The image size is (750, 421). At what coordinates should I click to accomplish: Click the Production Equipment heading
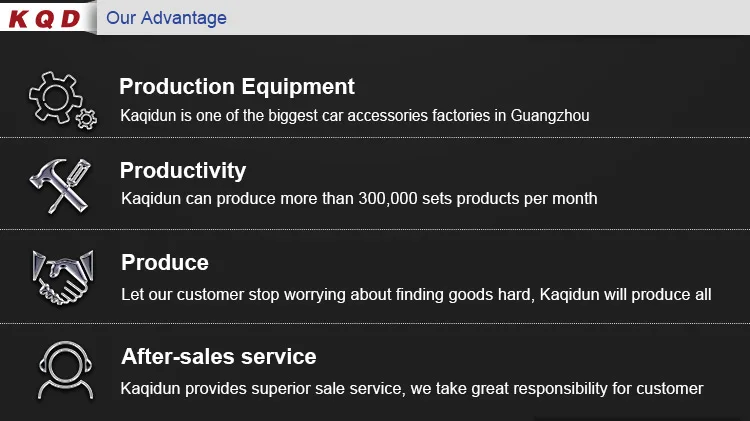237,87
